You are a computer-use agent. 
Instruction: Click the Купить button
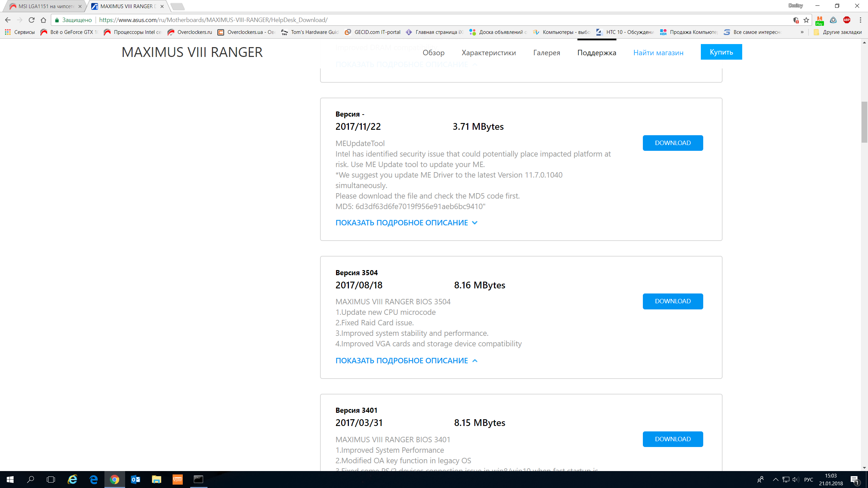click(x=721, y=52)
